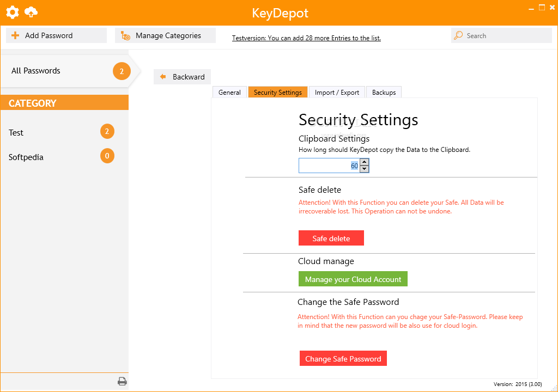Maximize the KeyDepot window
The height and width of the screenshot is (392, 558).
click(542, 8)
